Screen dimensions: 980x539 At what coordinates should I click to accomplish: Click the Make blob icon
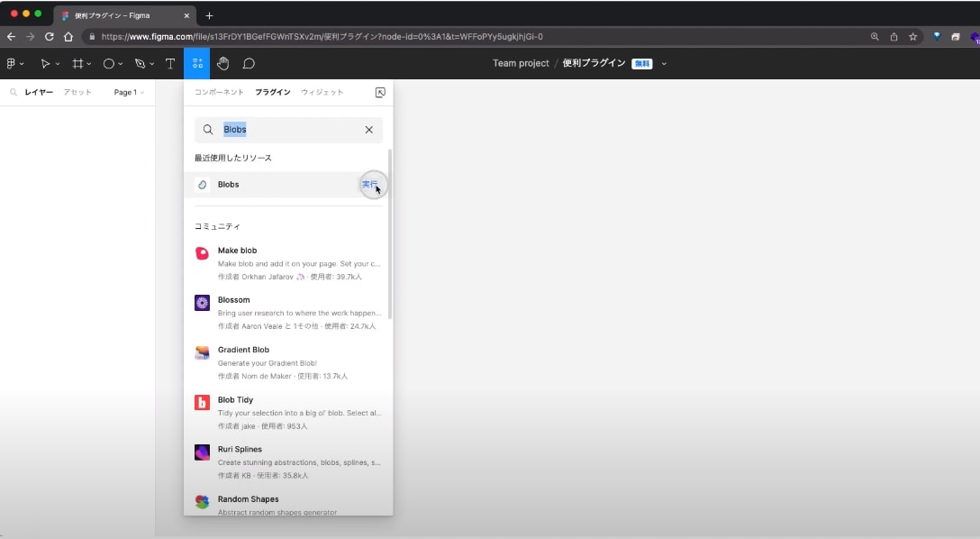202,252
